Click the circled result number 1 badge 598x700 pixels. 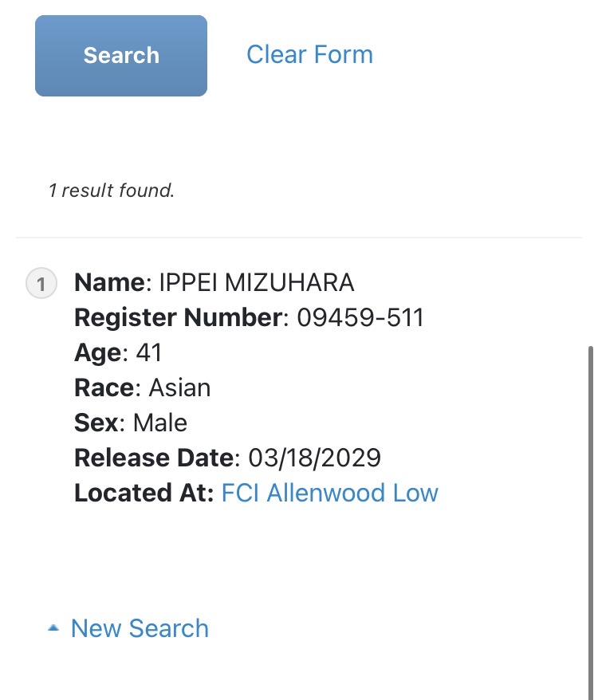coord(41,283)
